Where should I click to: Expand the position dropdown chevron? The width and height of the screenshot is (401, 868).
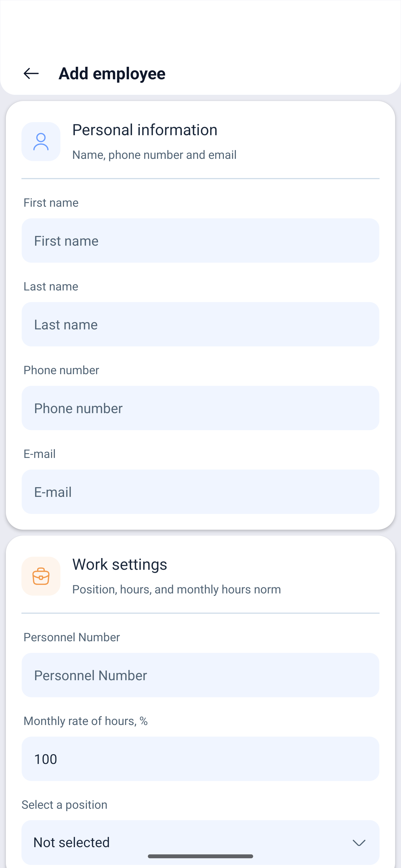(x=359, y=843)
